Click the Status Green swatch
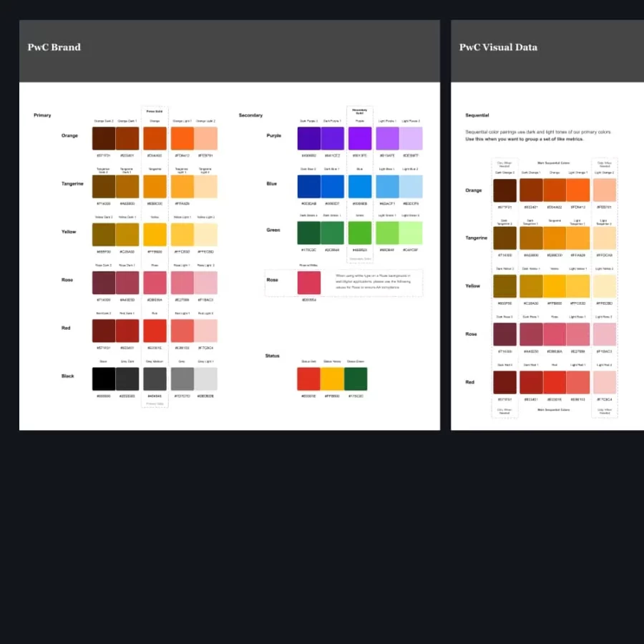 tap(356, 379)
